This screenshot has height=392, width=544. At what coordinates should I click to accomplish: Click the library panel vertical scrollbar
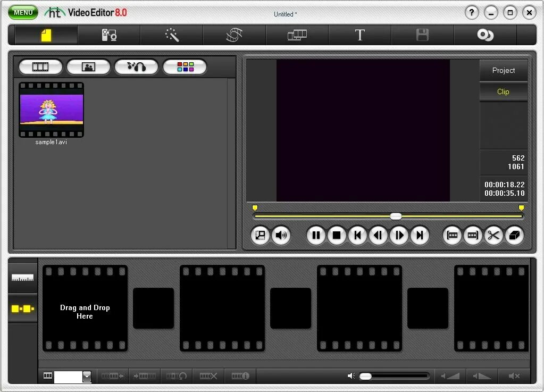[231, 163]
